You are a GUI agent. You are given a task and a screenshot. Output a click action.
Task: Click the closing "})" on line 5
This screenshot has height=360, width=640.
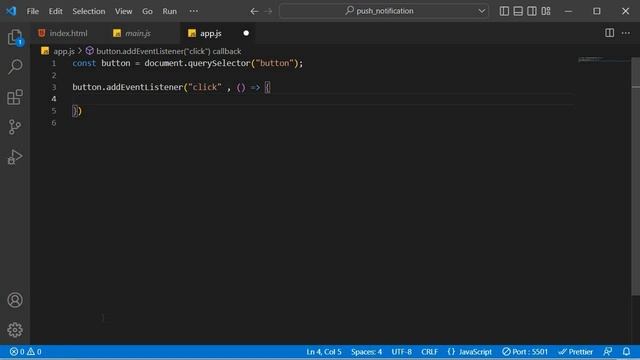(x=77, y=111)
